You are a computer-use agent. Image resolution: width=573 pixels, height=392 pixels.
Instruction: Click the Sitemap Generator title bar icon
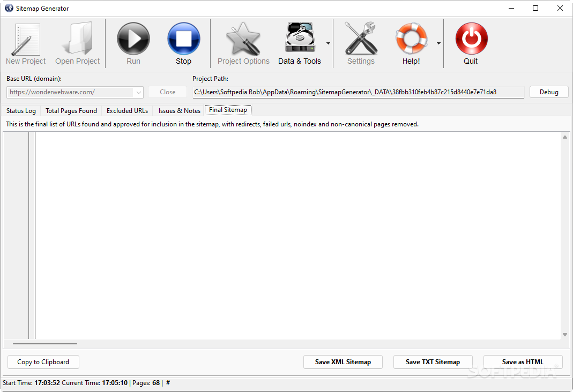[x=9, y=8]
